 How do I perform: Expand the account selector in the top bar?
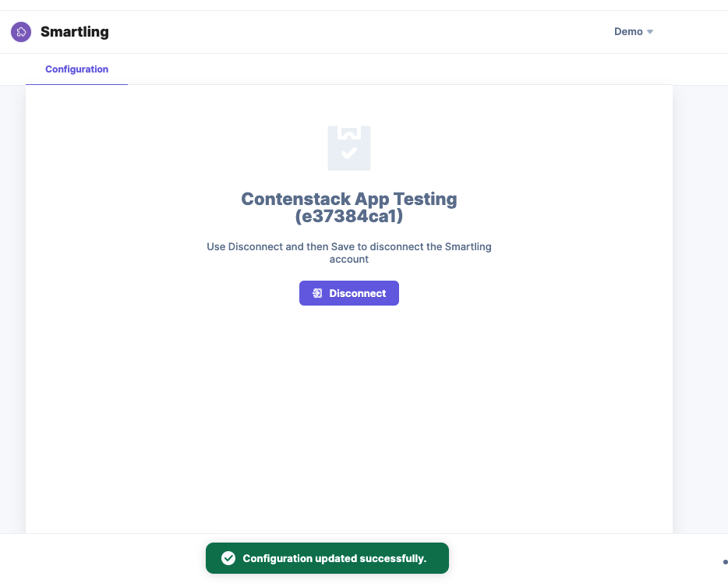634,32
